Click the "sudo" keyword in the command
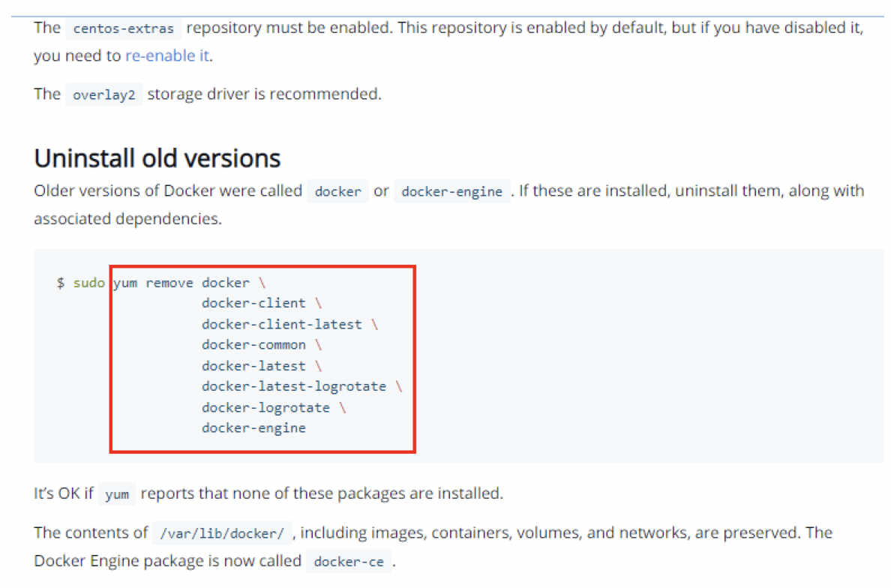Image resolution: width=891 pixels, height=588 pixels. 89,283
